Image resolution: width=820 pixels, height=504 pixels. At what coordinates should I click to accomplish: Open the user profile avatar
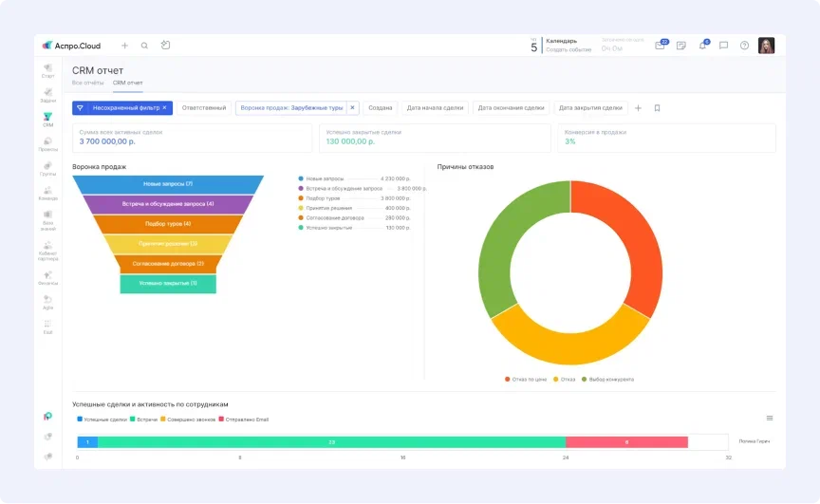pyautogui.click(x=766, y=46)
